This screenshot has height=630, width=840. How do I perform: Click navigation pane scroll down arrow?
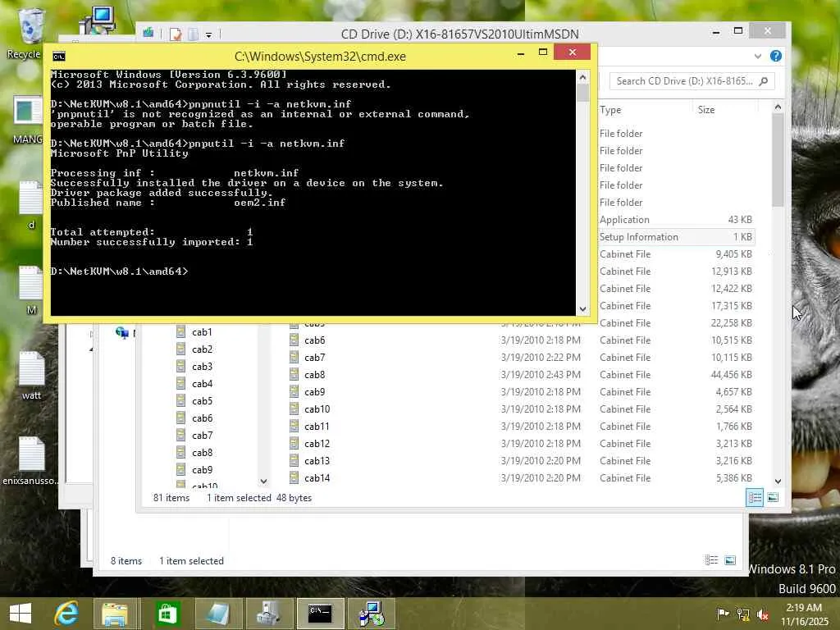tap(263, 481)
